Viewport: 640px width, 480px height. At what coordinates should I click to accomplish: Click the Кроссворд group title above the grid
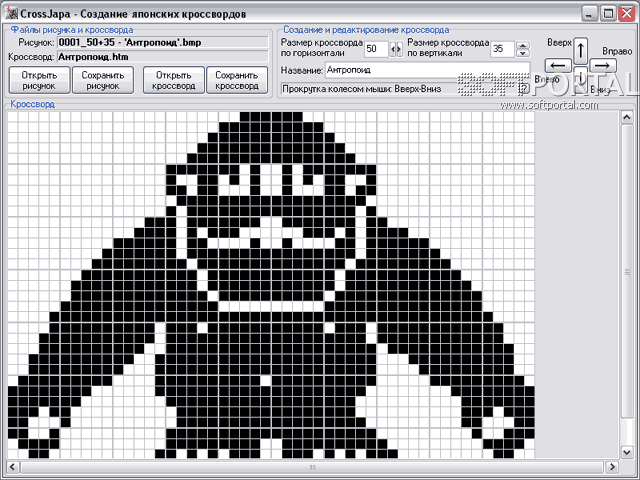click(x=32, y=104)
